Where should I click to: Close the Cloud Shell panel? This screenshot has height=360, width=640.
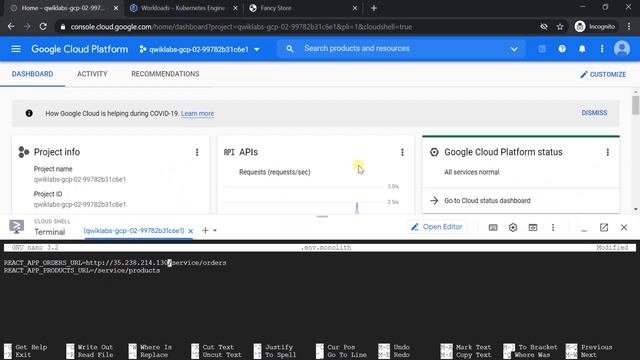(624, 227)
